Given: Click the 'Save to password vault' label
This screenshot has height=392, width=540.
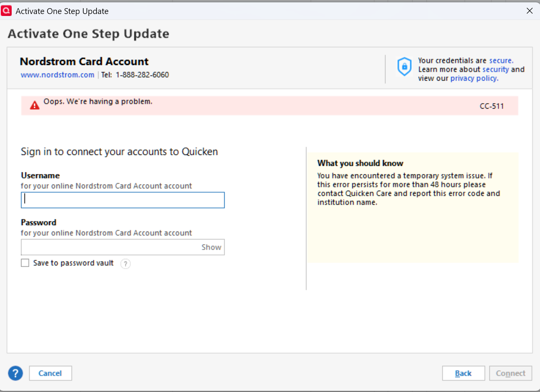Looking at the screenshot, I should pyautogui.click(x=73, y=263).
